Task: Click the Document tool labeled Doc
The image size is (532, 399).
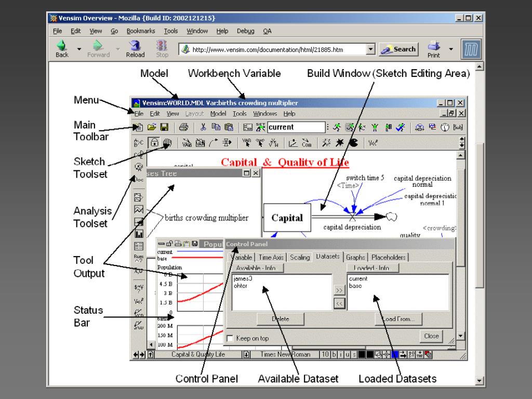Action: (139, 179)
